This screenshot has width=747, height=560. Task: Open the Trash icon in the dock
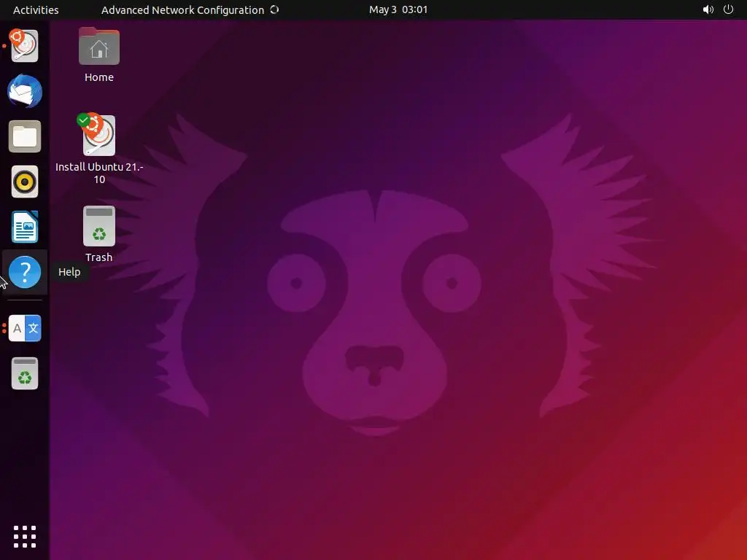click(x=24, y=373)
